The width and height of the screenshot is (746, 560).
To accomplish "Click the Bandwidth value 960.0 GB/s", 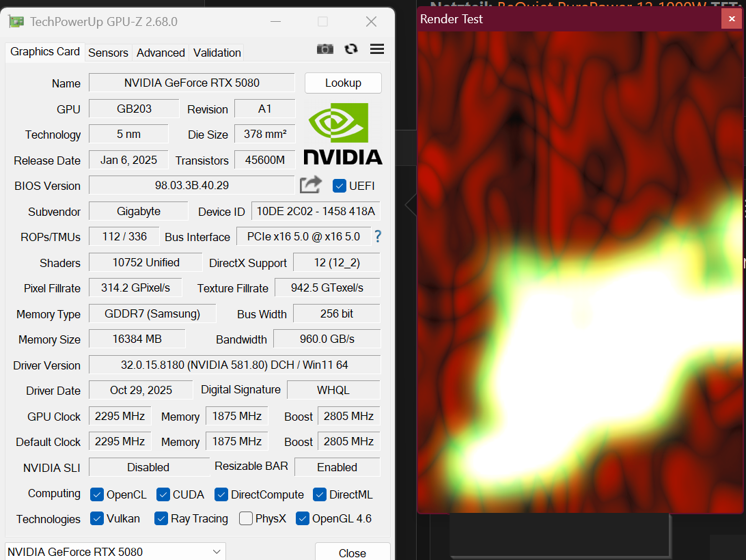I will click(x=327, y=339).
